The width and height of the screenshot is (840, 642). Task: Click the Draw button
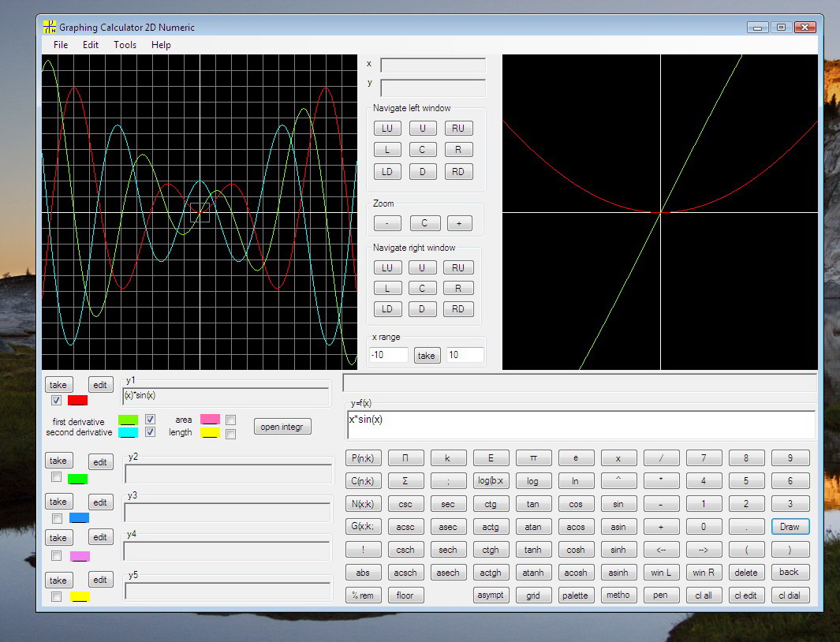(790, 527)
